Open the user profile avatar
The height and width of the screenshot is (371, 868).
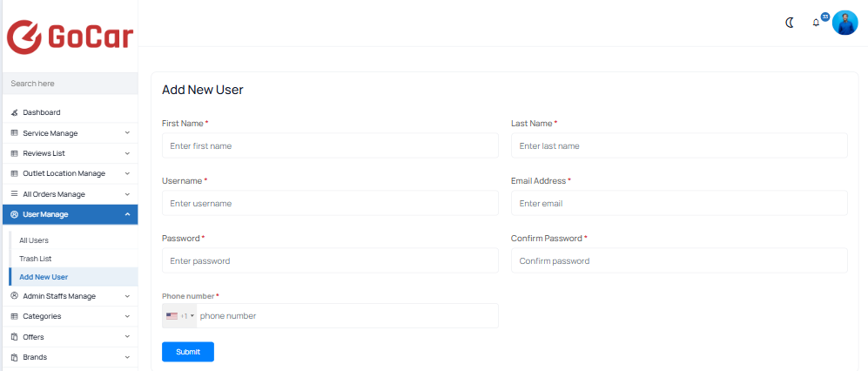844,23
